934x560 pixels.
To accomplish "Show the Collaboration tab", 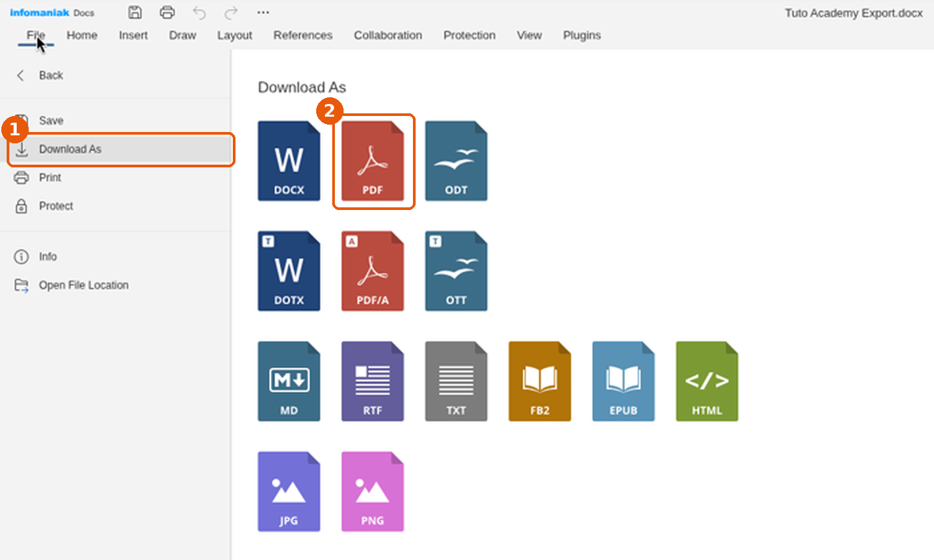I will [388, 35].
